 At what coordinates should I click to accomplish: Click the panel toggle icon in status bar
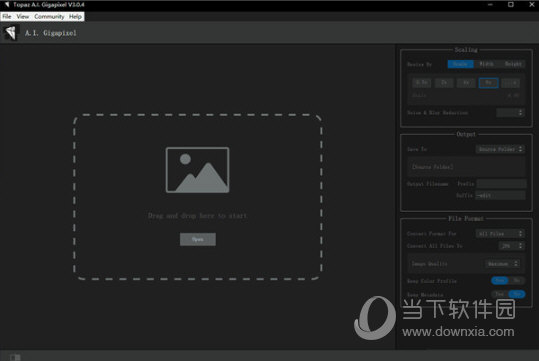(15, 358)
